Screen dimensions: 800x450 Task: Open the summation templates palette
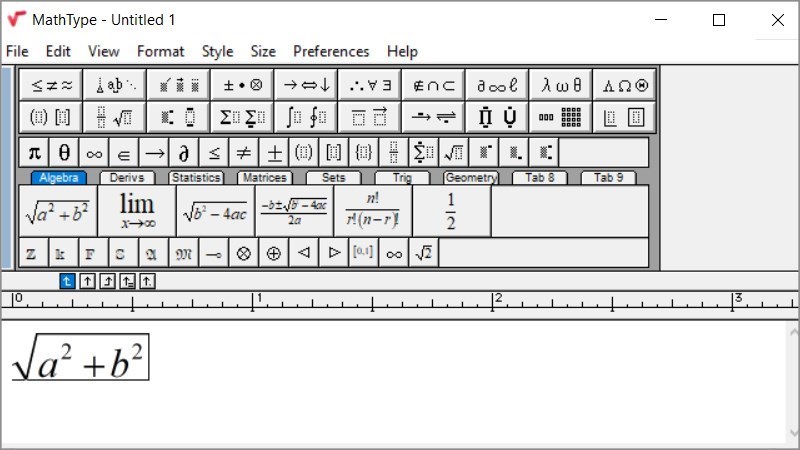point(242,117)
